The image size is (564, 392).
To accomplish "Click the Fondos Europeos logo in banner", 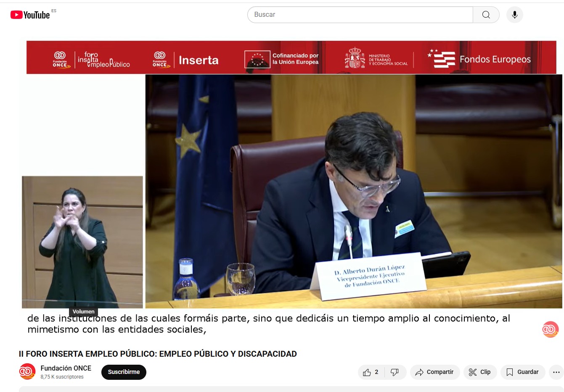I will tap(479, 59).
